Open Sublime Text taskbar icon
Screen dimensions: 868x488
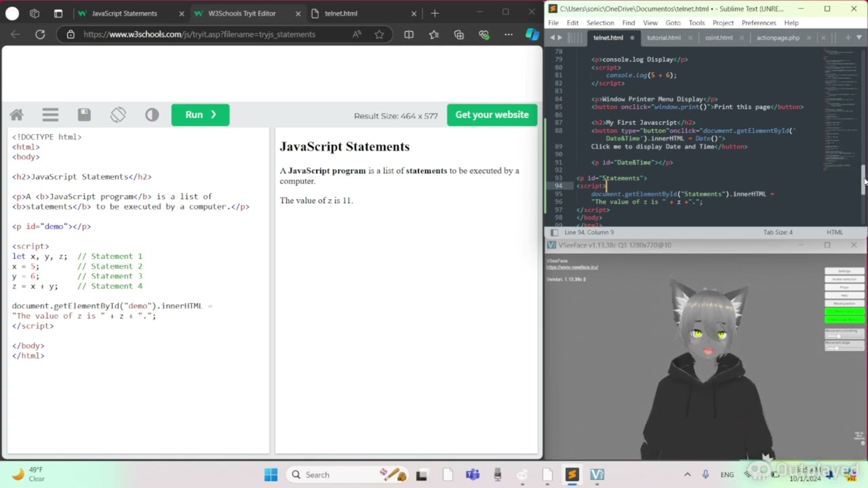(572, 474)
